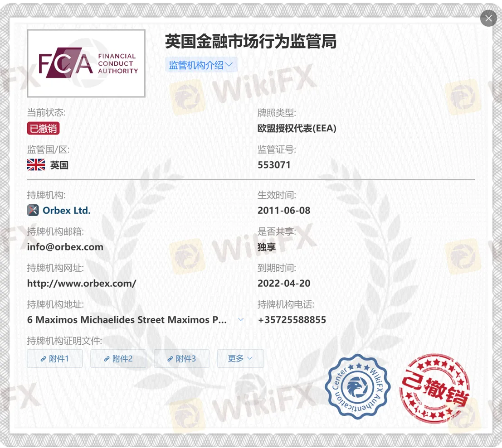
Task: Expand the 监管机构介绍 dropdown
Action: pyautogui.click(x=201, y=65)
